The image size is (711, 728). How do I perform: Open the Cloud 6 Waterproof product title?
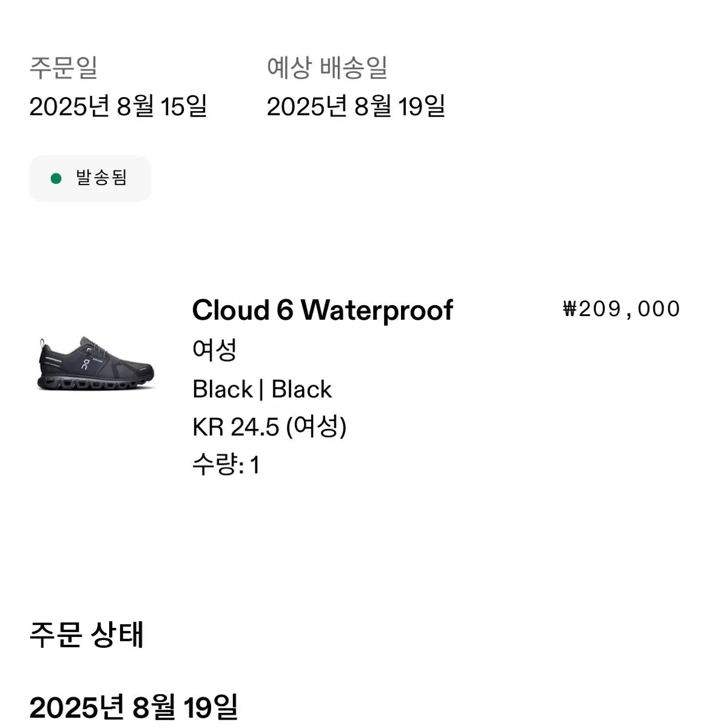pos(322,310)
